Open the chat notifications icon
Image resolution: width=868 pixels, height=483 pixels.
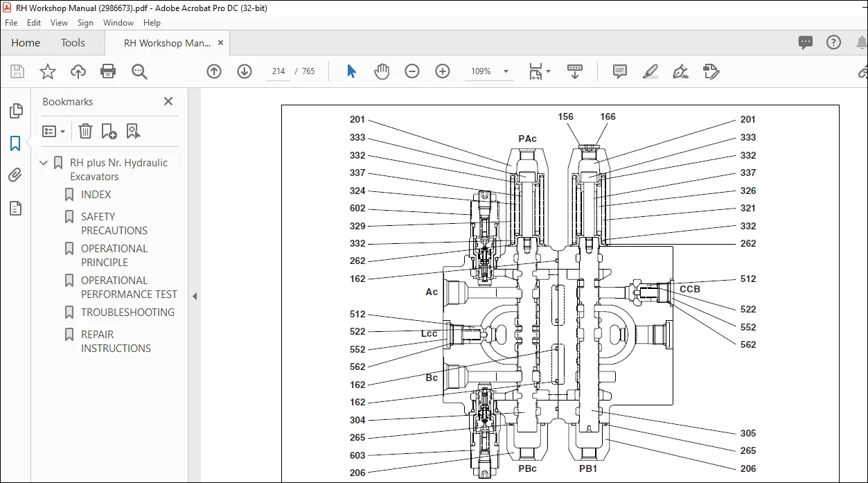[x=806, y=43]
